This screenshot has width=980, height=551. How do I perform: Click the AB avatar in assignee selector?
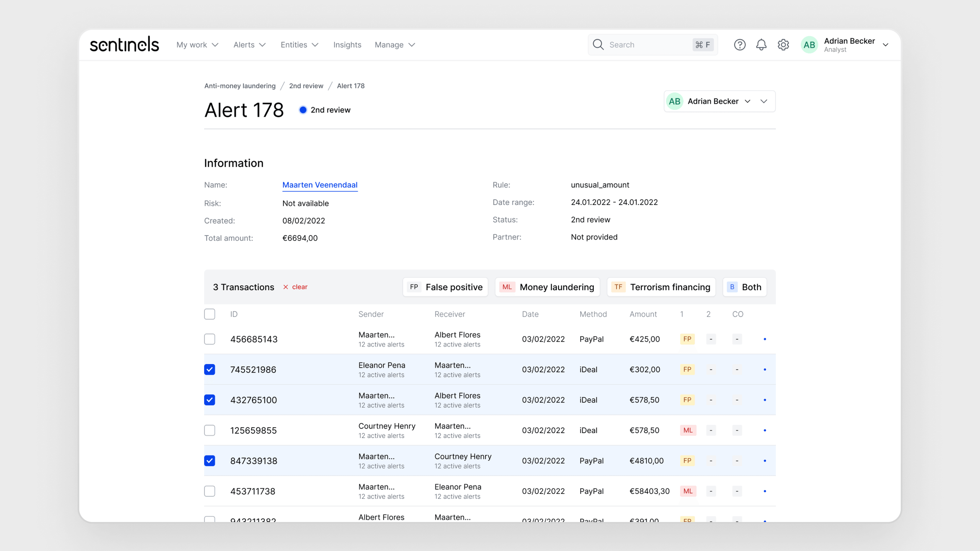click(675, 101)
